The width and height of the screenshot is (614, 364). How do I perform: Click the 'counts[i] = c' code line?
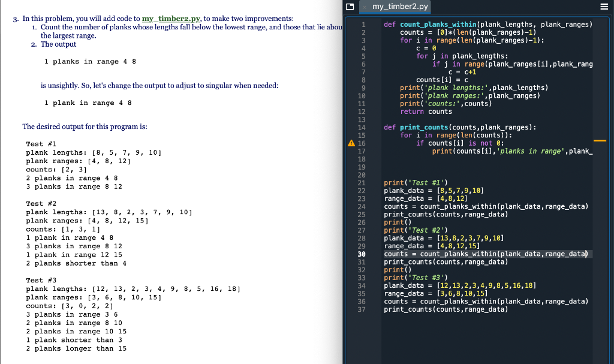pos(442,80)
